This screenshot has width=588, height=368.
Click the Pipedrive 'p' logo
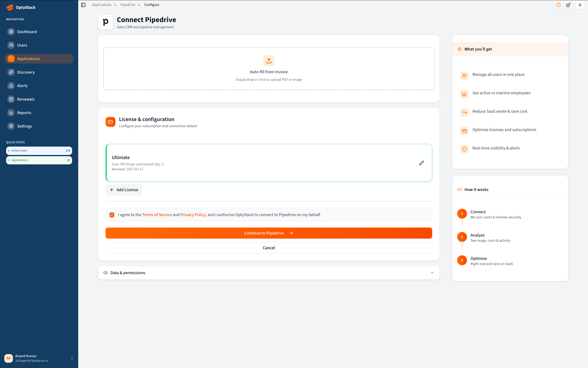(x=105, y=22)
